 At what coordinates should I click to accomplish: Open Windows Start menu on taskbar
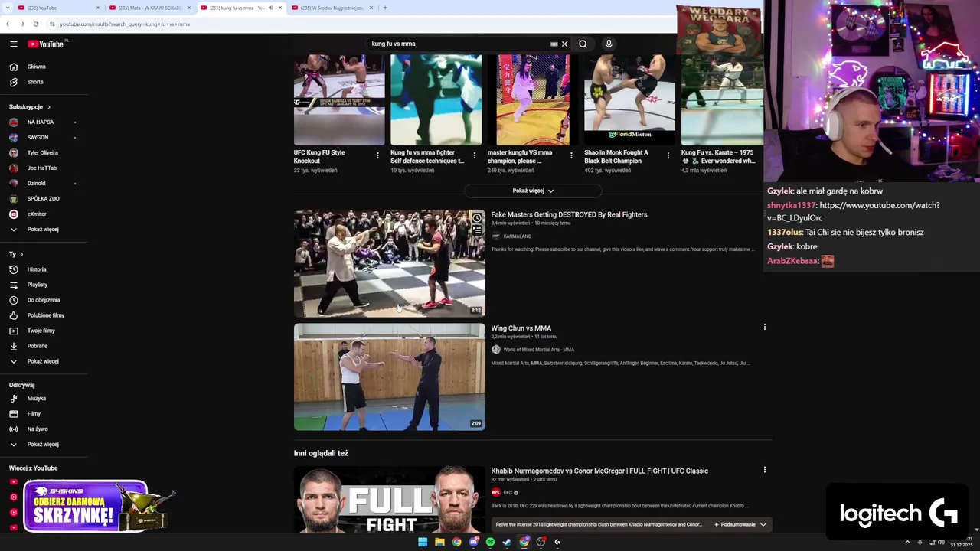click(423, 542)
